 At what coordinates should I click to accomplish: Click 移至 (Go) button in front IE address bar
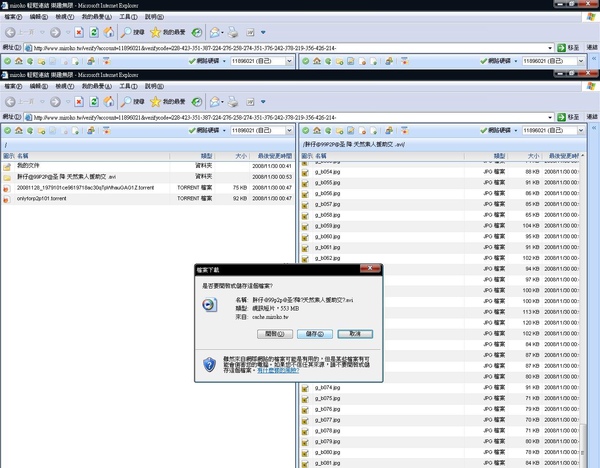pos(568,117)
